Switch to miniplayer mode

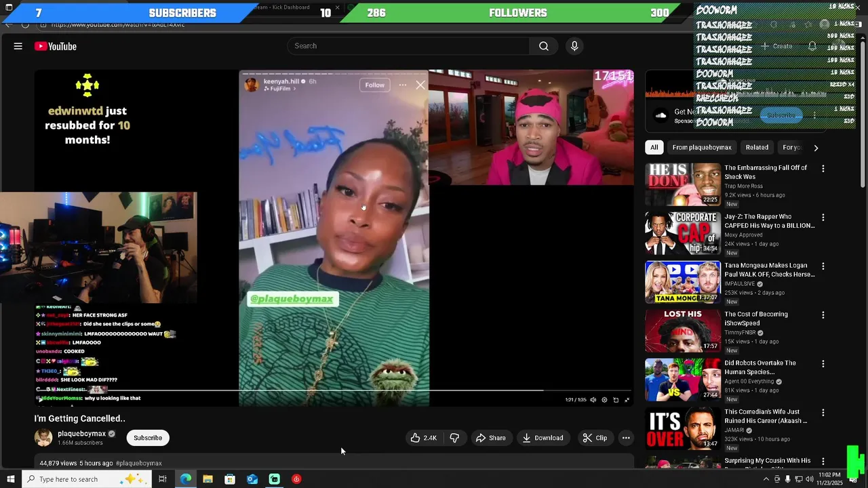616,400
